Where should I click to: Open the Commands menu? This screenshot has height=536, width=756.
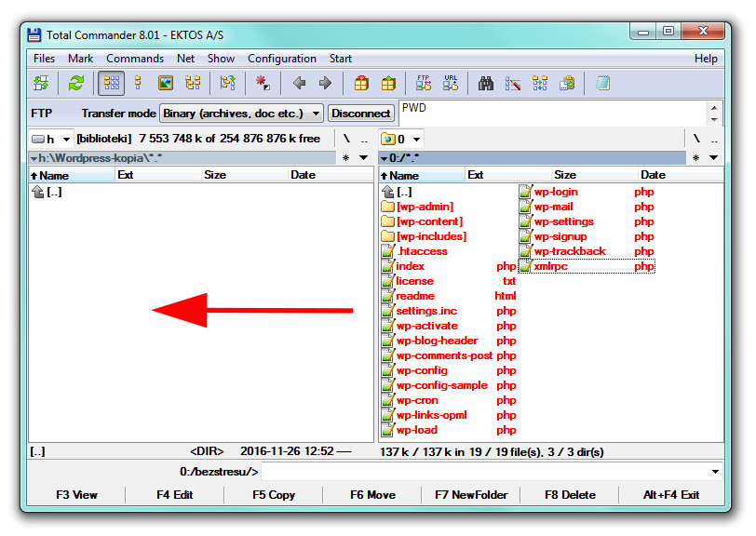pyautogui.click(x=135, y=59)
